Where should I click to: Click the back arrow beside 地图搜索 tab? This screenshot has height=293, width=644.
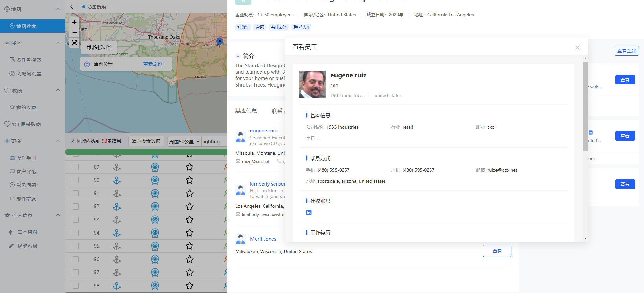point(72,7)
